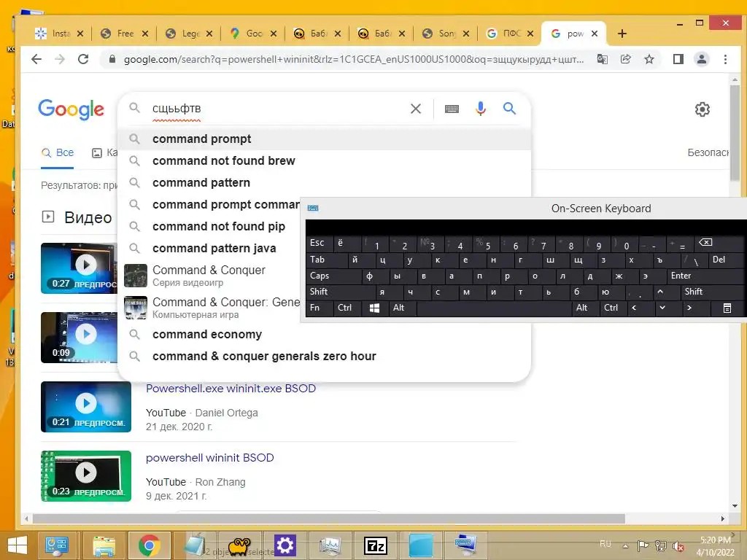Open a new Chrome tab
Screen dimensions: 747x560
coord(622,34)
